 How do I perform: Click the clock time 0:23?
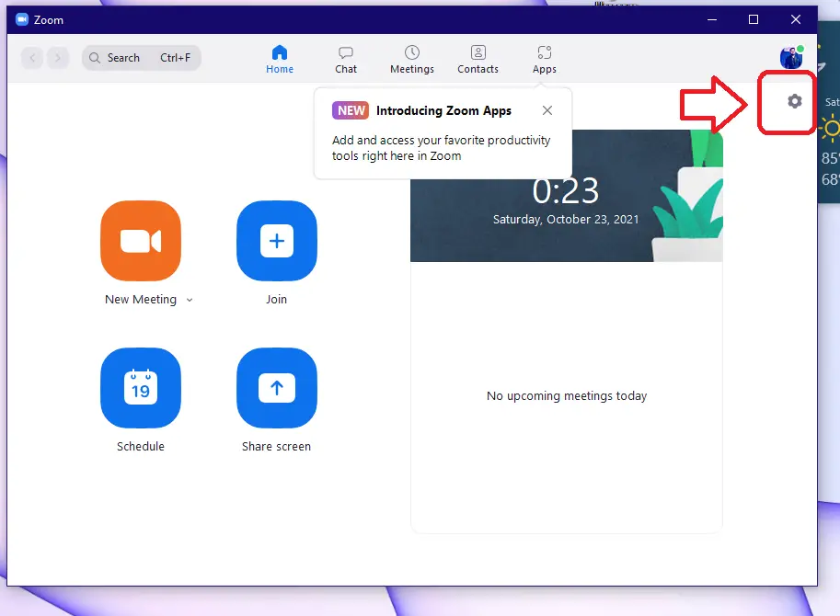(566, 190)
